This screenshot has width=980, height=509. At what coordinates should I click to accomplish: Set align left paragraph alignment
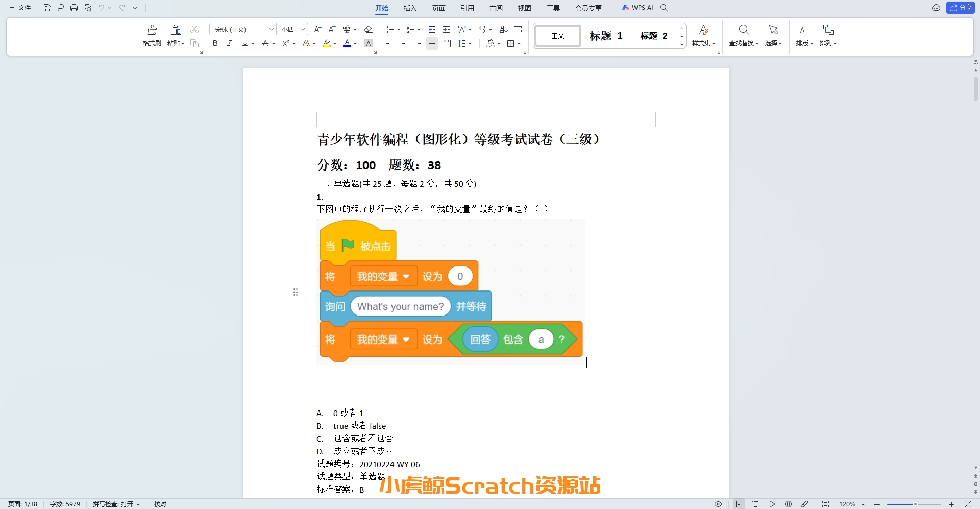389,43
